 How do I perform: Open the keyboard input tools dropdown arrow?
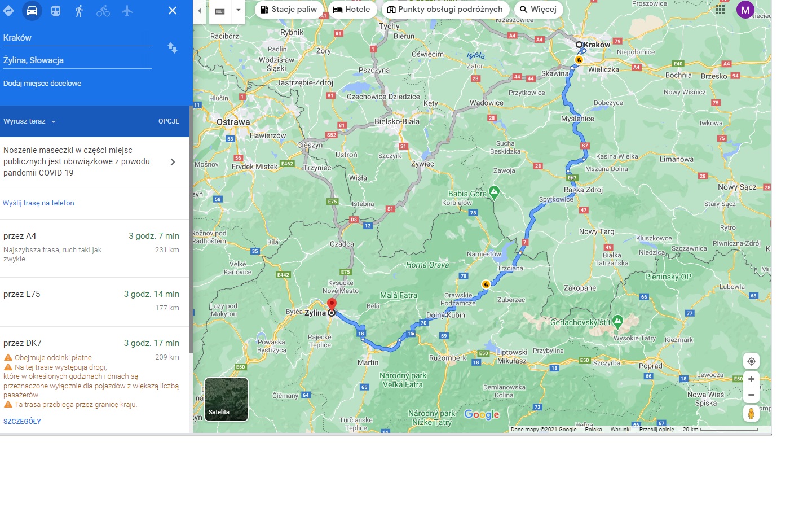coord(239,10)
